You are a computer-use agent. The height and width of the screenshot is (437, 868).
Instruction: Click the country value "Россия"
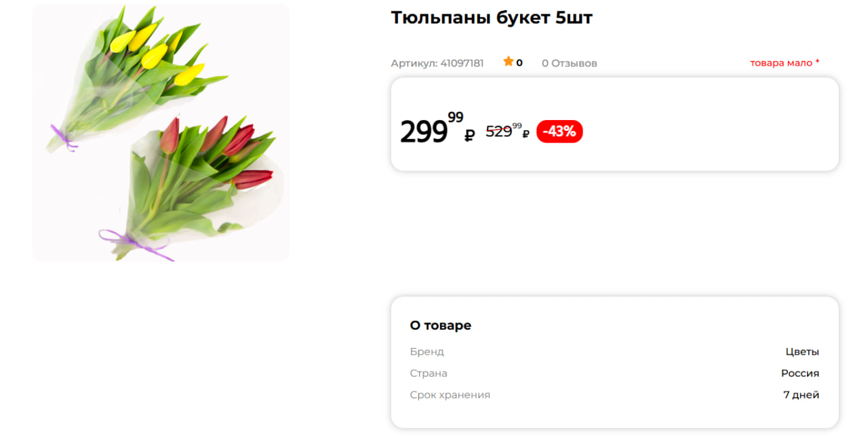coord(800,373)
